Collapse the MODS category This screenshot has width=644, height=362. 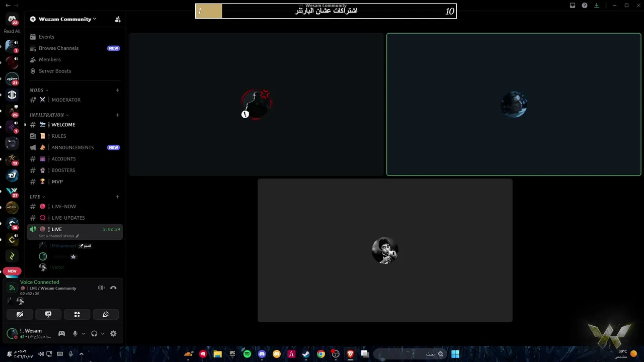click(x=39, y=90)
